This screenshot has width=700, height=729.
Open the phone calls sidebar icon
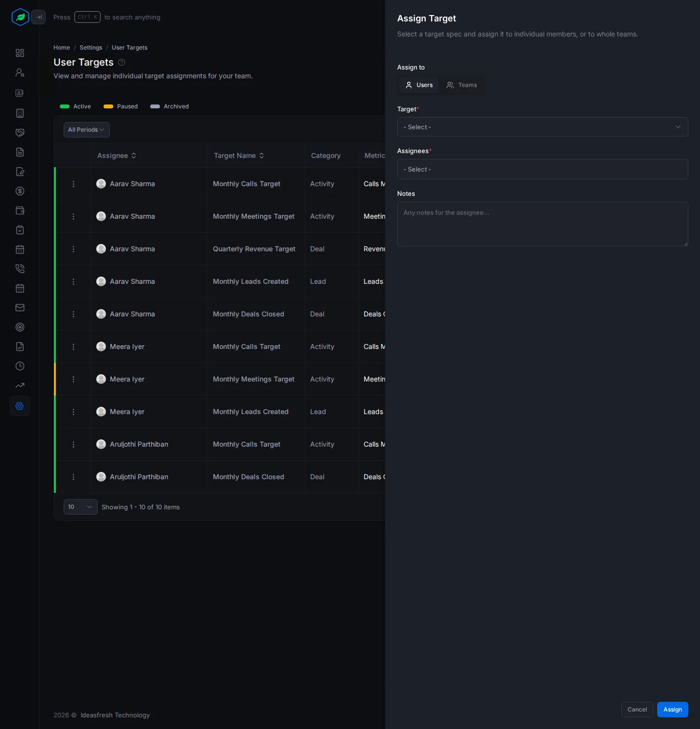coord(20,269)
